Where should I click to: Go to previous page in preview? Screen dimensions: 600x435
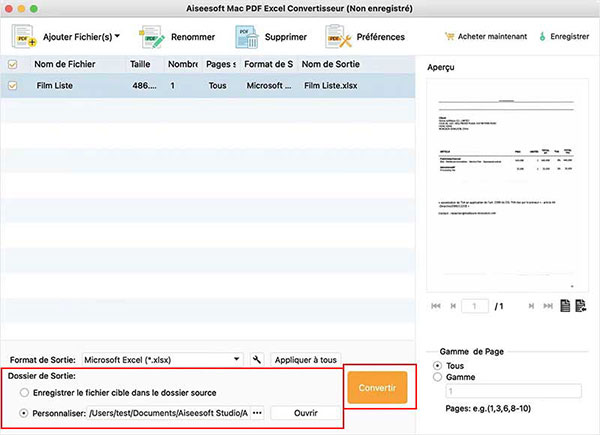coord(453,306)
